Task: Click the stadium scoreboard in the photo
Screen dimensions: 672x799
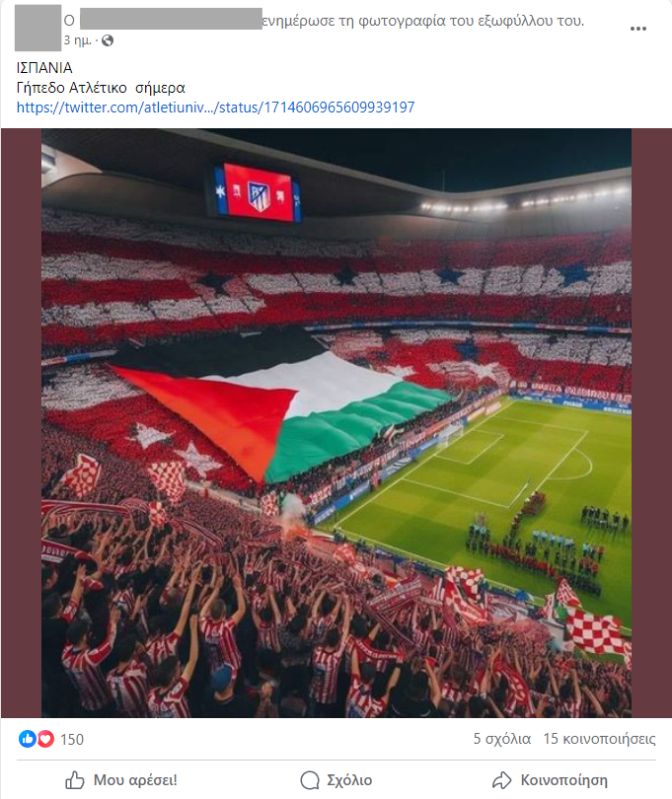Action: tap(258, 192)
